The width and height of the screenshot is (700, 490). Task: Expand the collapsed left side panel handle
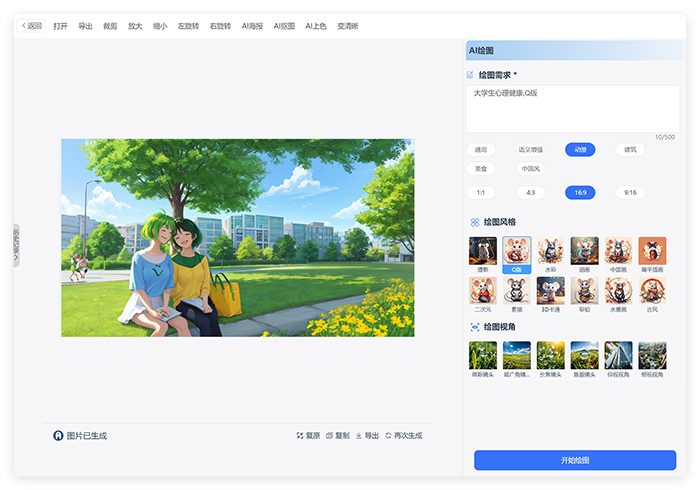click(x=16, y=245)
